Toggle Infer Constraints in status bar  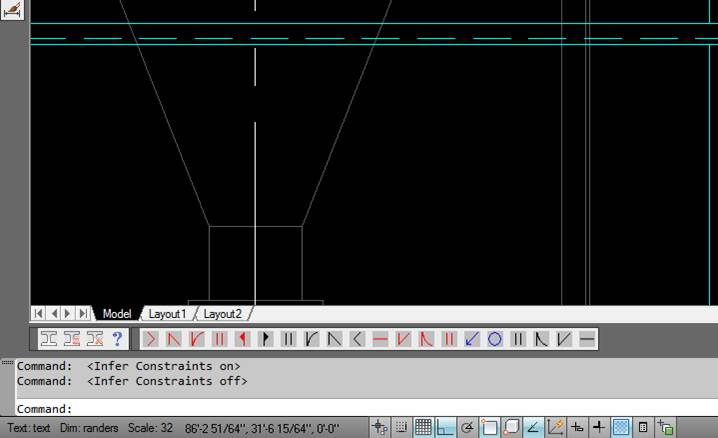pos(380,427)
